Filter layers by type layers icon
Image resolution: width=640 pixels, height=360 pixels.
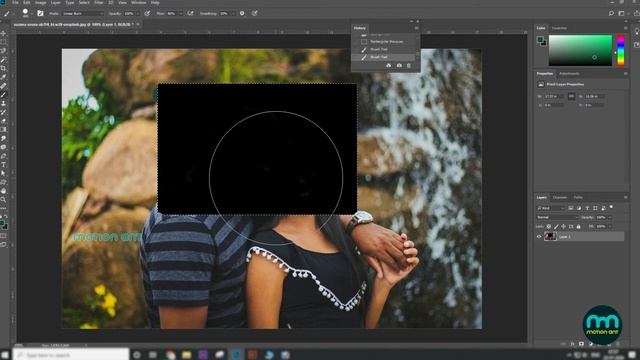pyautogui.click(x=587, y=208)
